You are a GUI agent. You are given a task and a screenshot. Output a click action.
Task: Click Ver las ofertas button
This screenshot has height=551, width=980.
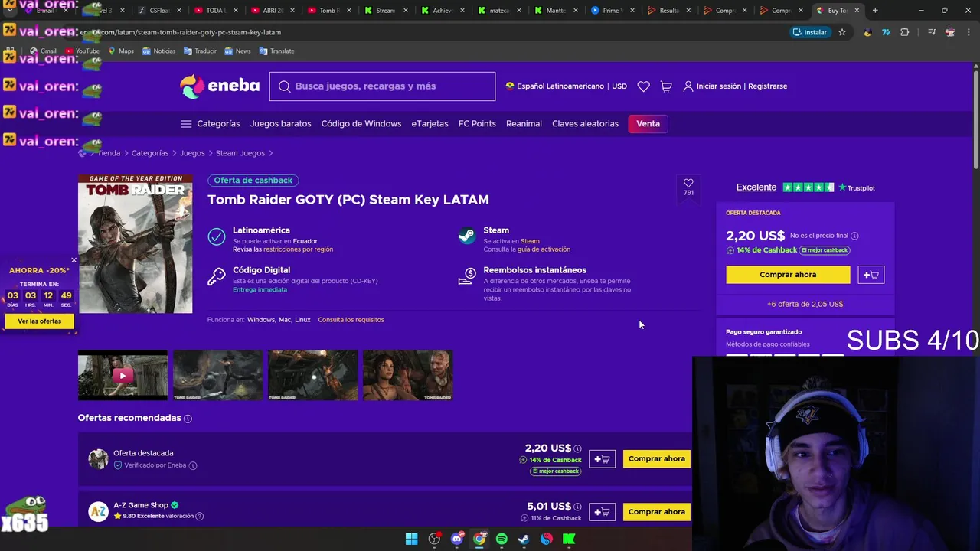(39, 321)
